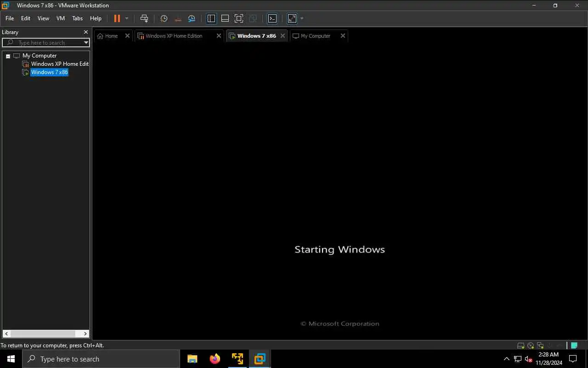Image resolution: width=588 pixels, height=368 pixels.
Task: Toggle the console view button
Action: [x=272, y=18]
